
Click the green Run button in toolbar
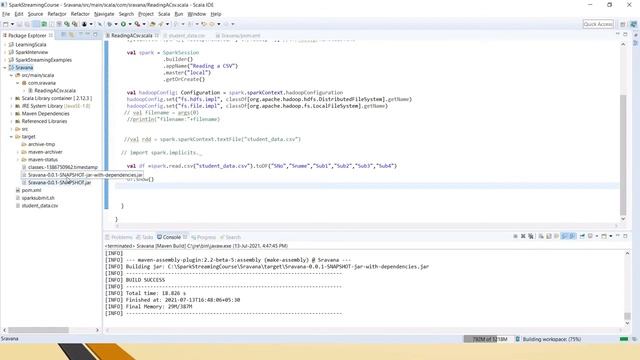[x=123, y=24]
